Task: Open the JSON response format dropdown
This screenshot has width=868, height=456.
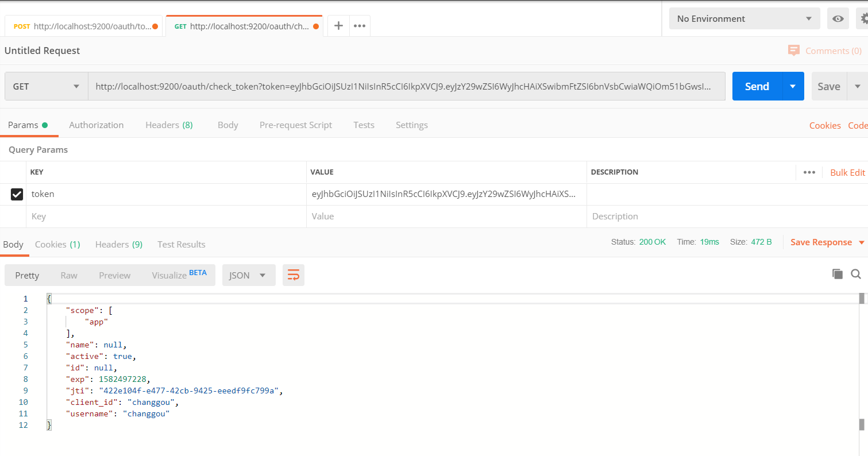Action: [x=249, y=275]
